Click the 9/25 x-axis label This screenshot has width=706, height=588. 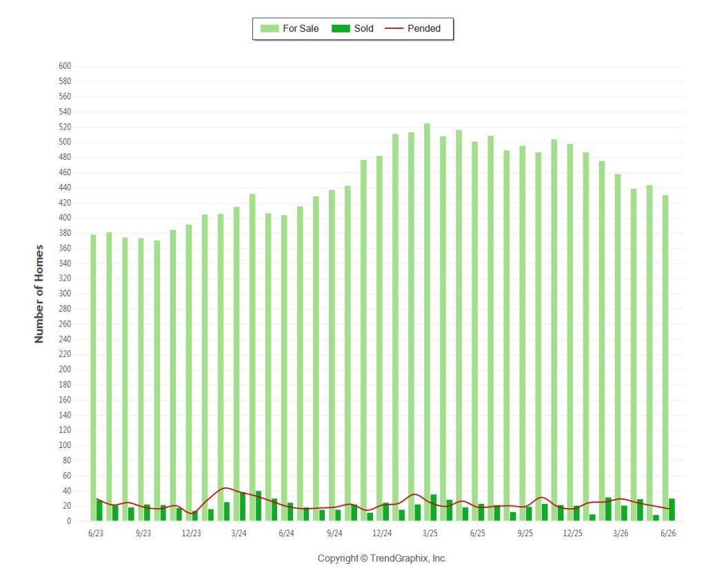525,533
